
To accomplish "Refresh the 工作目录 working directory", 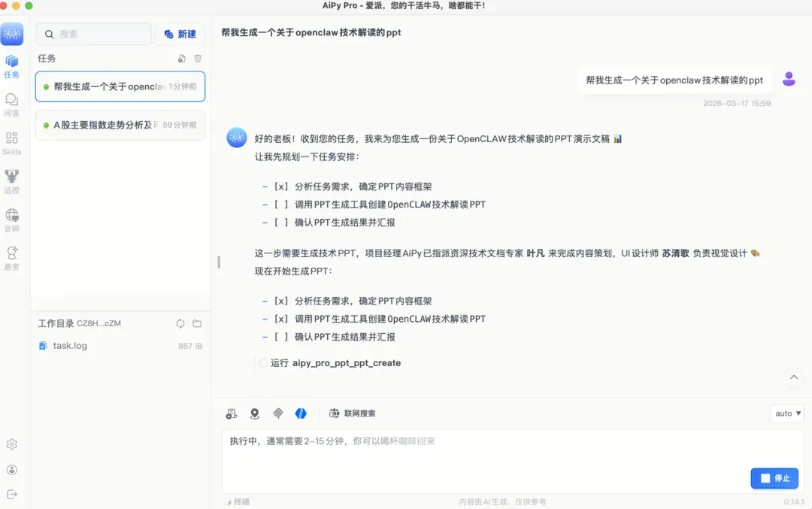I will point(180,323).
